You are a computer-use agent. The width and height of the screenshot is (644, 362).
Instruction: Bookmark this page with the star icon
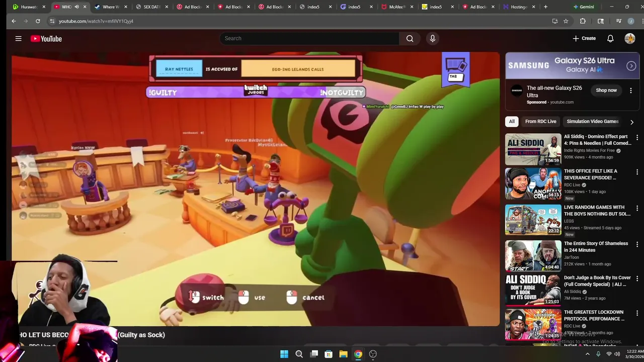[x=566, y=21]
